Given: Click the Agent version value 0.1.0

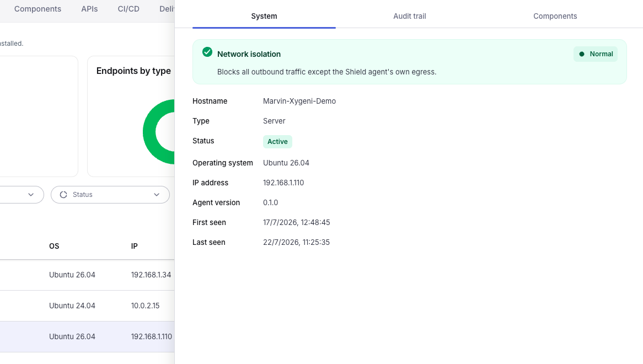Looking at the screenshot, I should pyautogui.click(x=270, y=202).
